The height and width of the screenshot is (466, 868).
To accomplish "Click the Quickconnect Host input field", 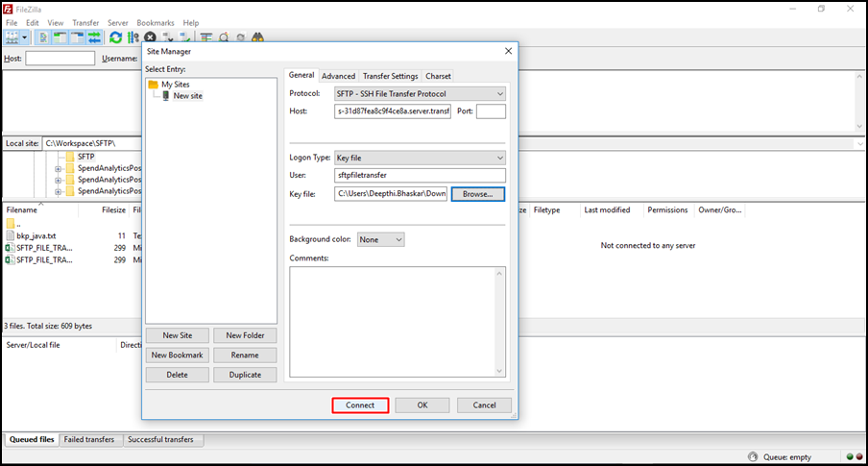I will coord(60,59).
